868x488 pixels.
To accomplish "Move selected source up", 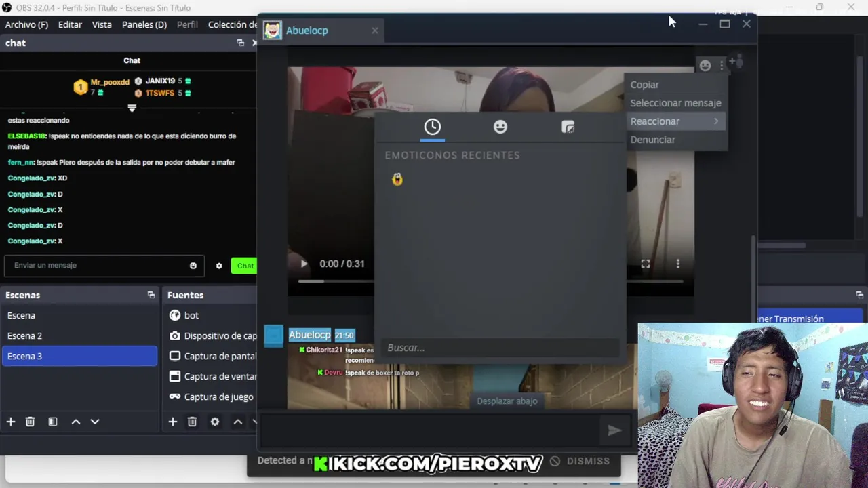I will 238,422.
